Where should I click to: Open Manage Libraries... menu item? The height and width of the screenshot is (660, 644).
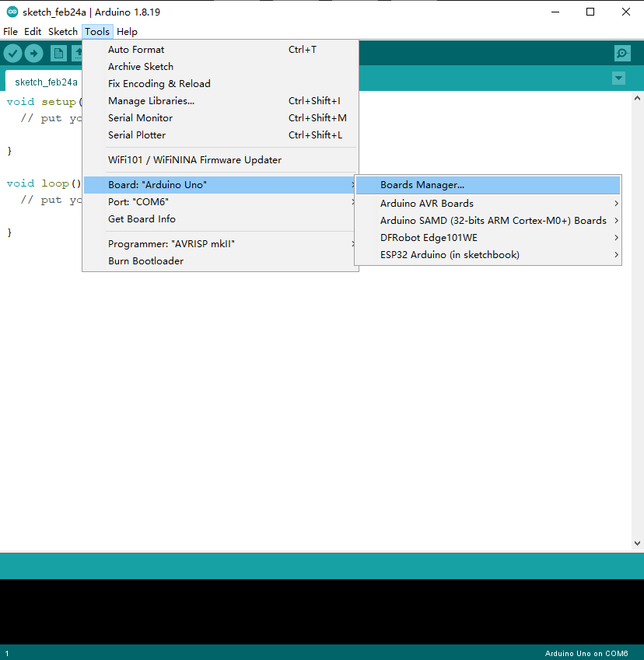(x=220, y=101)
